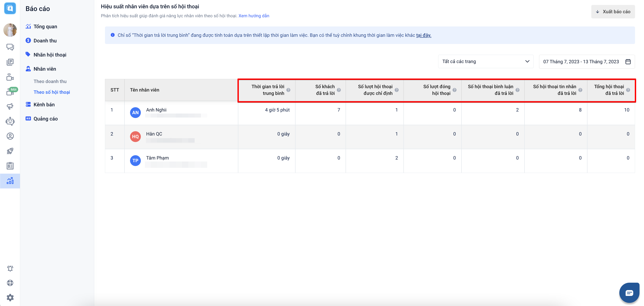Click the user profile avatar photo
Screen dimensions: 644x306
[10, 30]
